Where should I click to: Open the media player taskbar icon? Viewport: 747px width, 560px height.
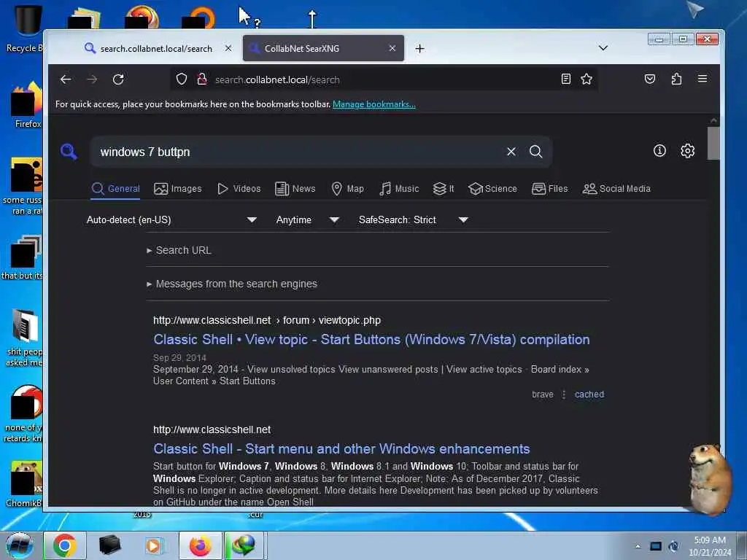click(154, 545)
